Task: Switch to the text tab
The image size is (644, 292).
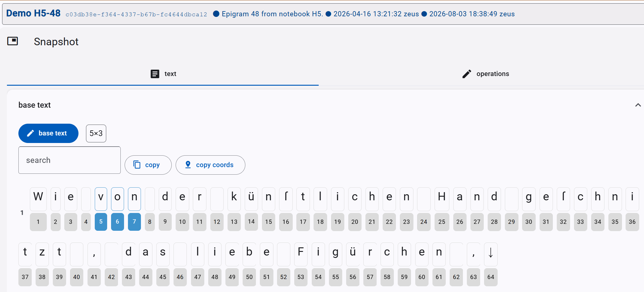Action: point(163,74)
